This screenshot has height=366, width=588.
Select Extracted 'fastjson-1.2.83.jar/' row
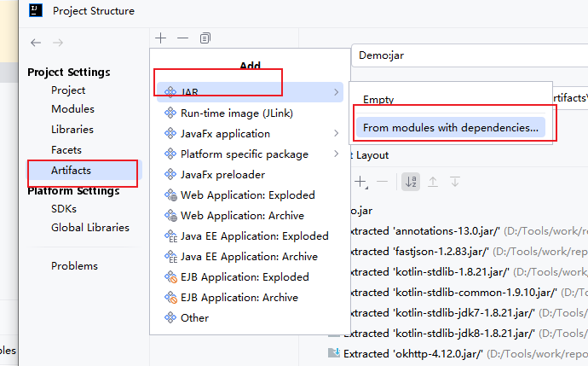click(x=469, y=252)
